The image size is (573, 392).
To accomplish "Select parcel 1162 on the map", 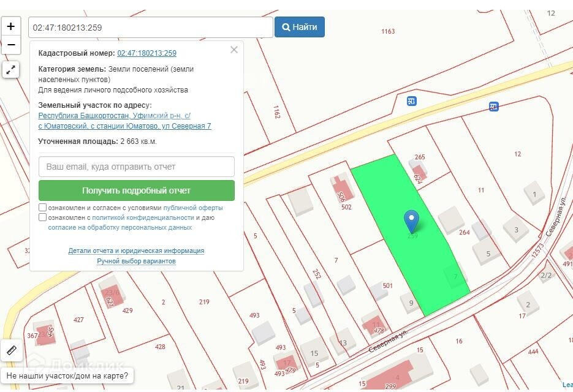I will tap(276, 112).
